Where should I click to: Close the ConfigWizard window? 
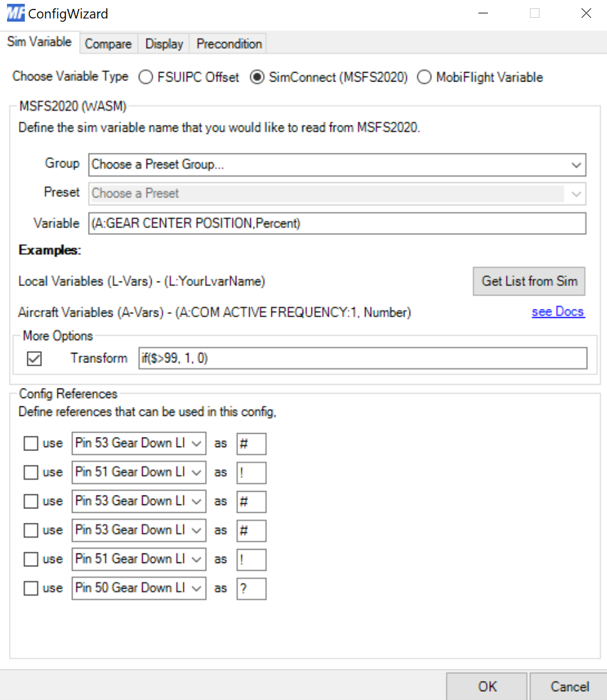point(586,13)
